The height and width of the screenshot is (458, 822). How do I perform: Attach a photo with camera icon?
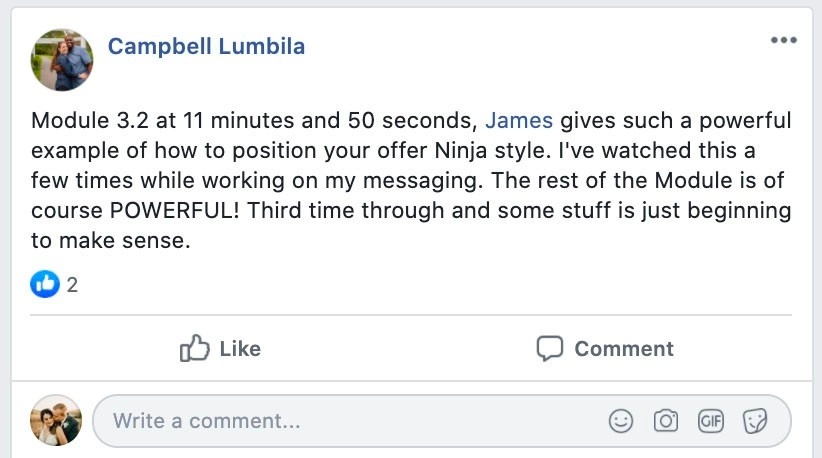tap(666, 421)
